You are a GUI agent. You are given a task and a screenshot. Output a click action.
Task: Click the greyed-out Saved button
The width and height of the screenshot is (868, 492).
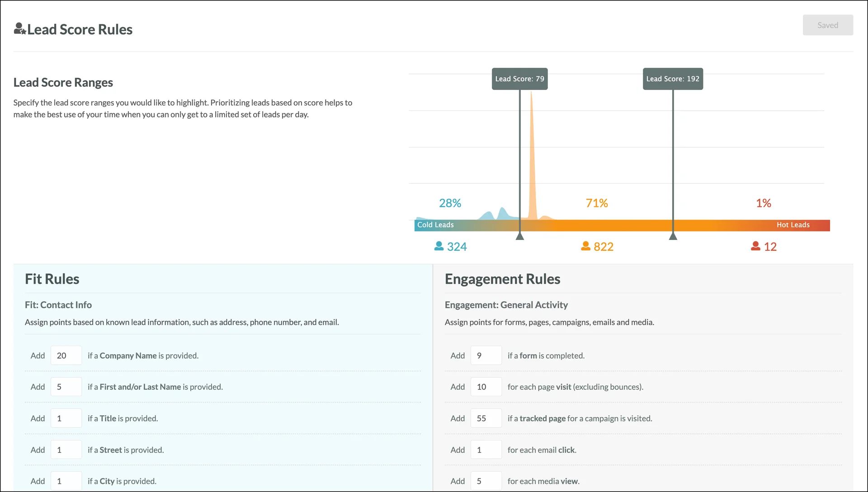click(828, 25)
